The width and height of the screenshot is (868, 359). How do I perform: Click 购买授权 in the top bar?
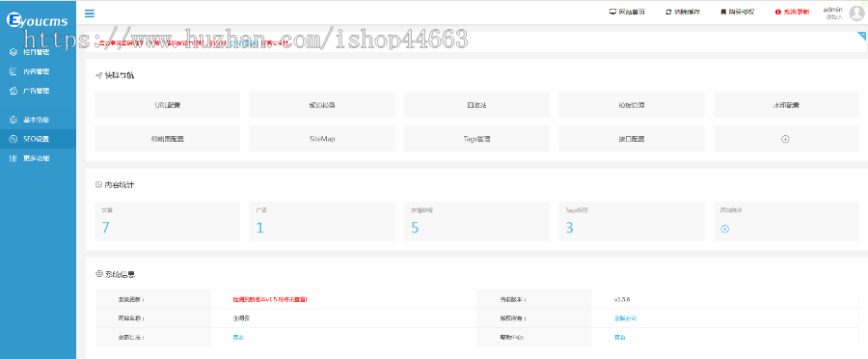click(x=738, y=12)
